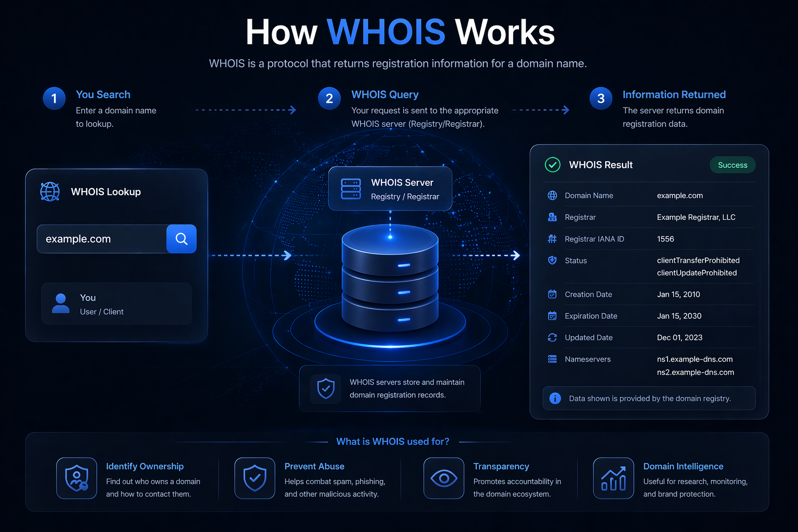798x532 pixels.
Task: Click the Domain Intelligence chart icon
Action: click(x=614, y=478)
